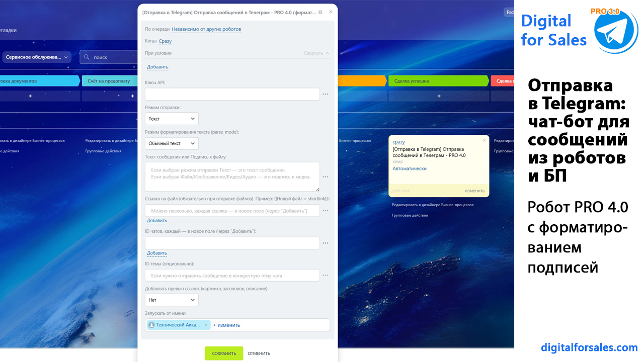Viewport: 644px width, 362px height.
Task: Close the yellow Telegram robot card
Action: tap(485, 141)
